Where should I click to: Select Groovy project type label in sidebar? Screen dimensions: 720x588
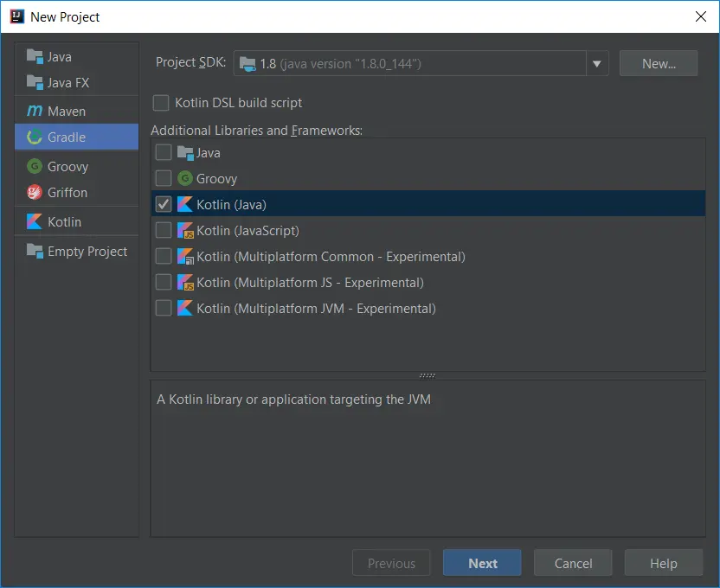coord(68,167)
